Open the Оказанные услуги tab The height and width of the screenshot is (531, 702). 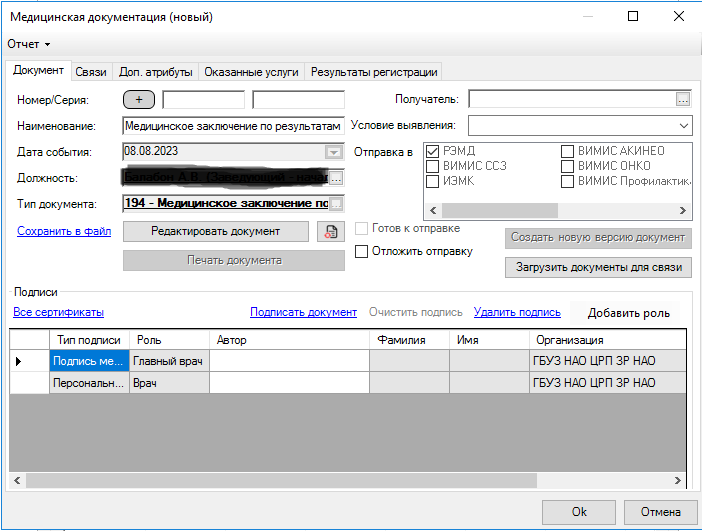tap(251, 72)
